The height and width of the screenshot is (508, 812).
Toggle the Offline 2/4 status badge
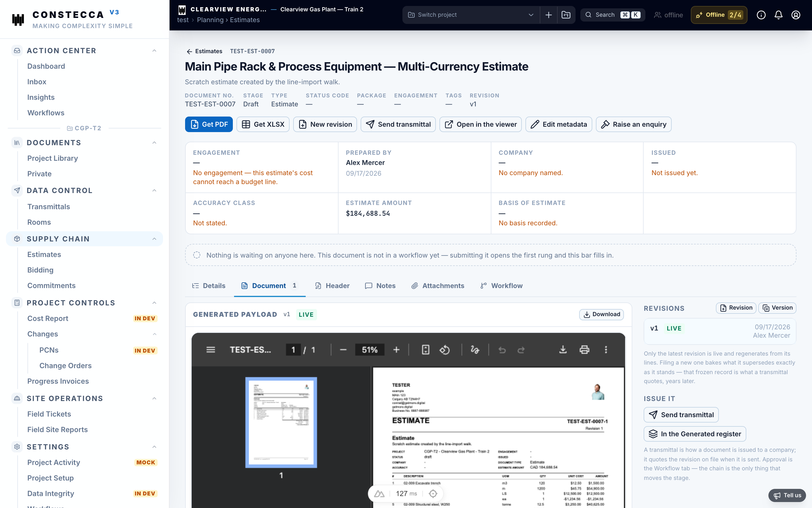point(719,15)
